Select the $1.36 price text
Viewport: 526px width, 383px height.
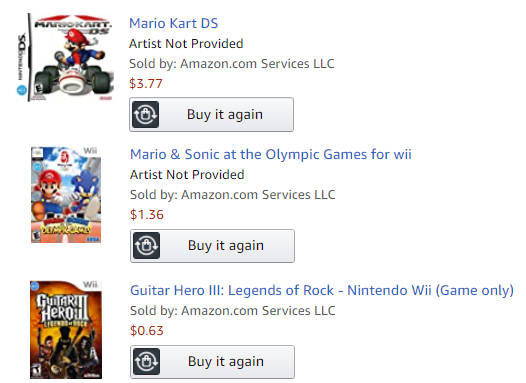pyautogui.click(x=147, y=215)
